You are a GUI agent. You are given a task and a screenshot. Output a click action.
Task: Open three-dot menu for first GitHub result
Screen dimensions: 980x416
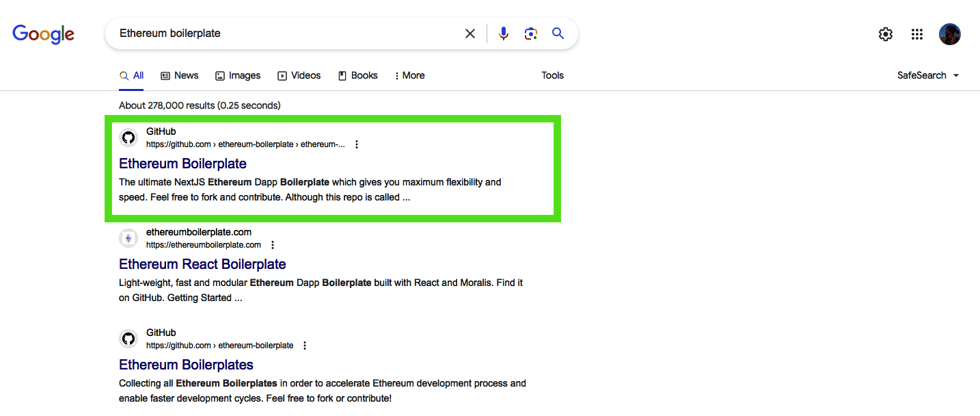point(357,144)
